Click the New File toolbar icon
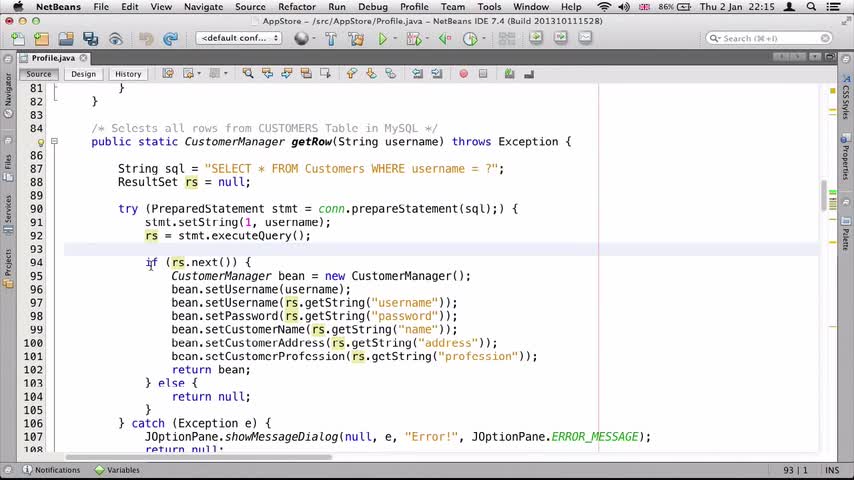Screen dimensions: 854x480 pyautogui.click(x=17, y=39)
